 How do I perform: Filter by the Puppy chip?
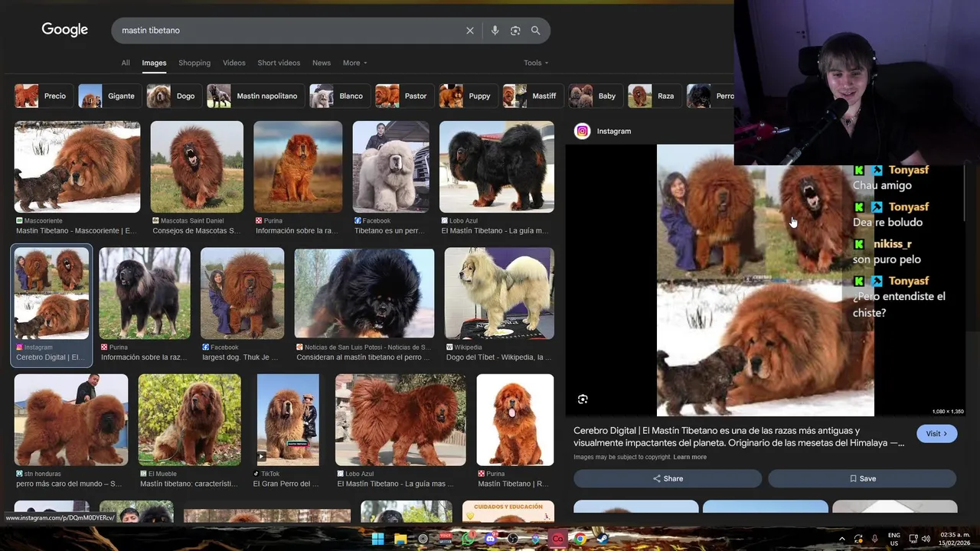click(467, 96)
